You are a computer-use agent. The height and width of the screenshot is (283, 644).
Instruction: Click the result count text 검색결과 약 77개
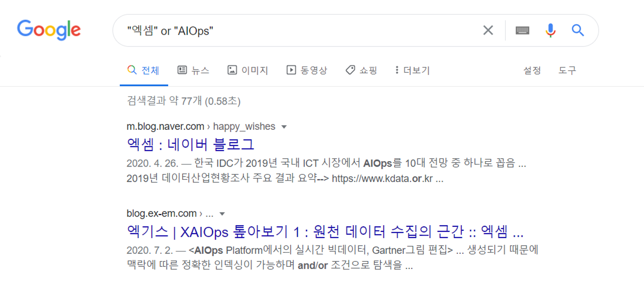pos(183,102)
